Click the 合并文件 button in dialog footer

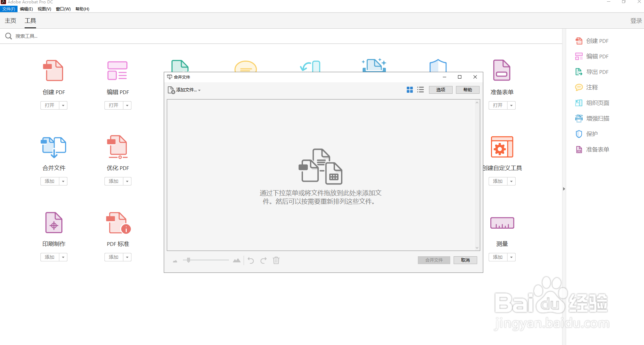[x=434, y=260]
